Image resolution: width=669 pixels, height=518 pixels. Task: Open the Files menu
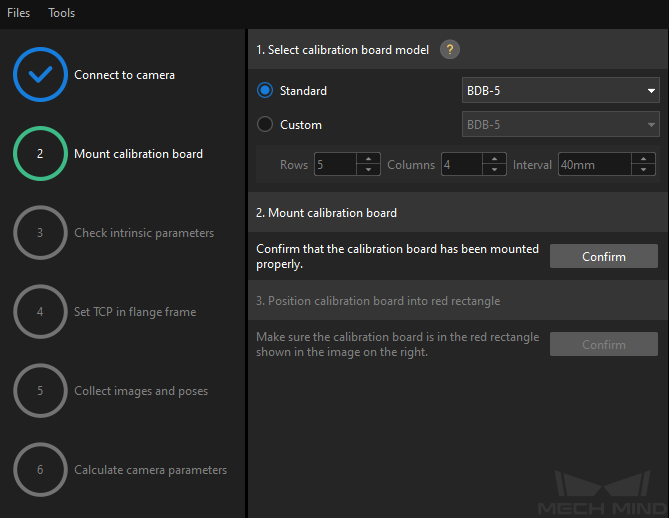point(18,13)
